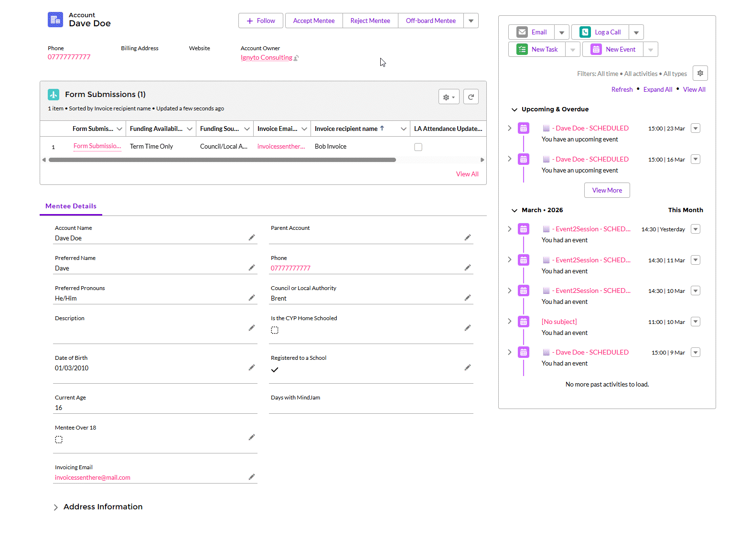Open activity timeline filter settings gear
Viewport: 750px width, 560px height.
click(x=700, y=73)
